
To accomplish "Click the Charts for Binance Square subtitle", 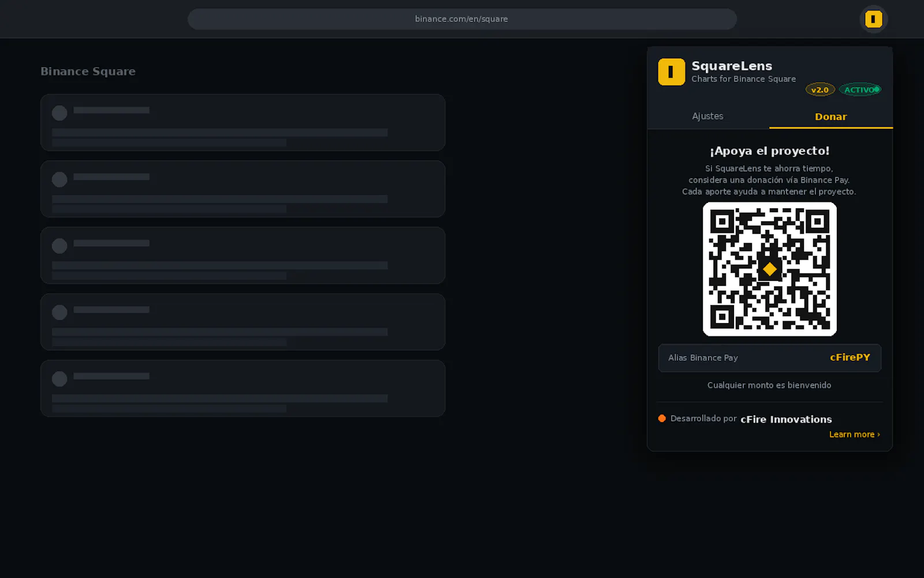I will tap(744, 79).
